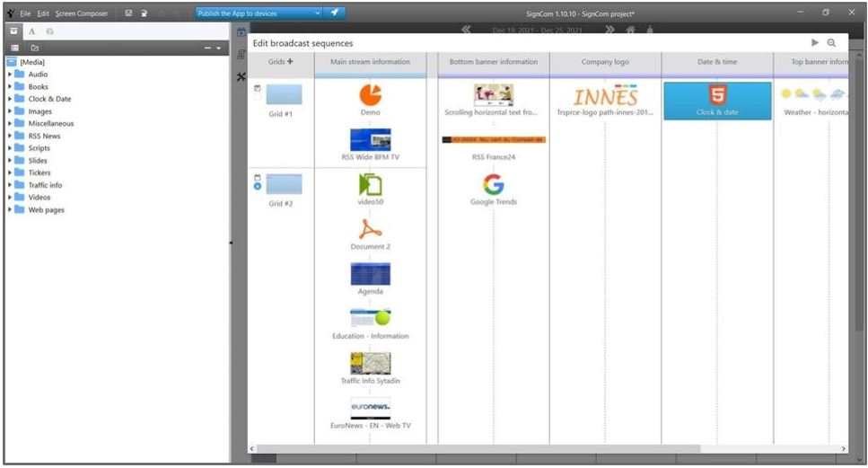Image resolution: width=868 pixels, height=468 pixels.
Task: Click the horizontal scrollbar in sequences editor
Action: tap(478, 448)
